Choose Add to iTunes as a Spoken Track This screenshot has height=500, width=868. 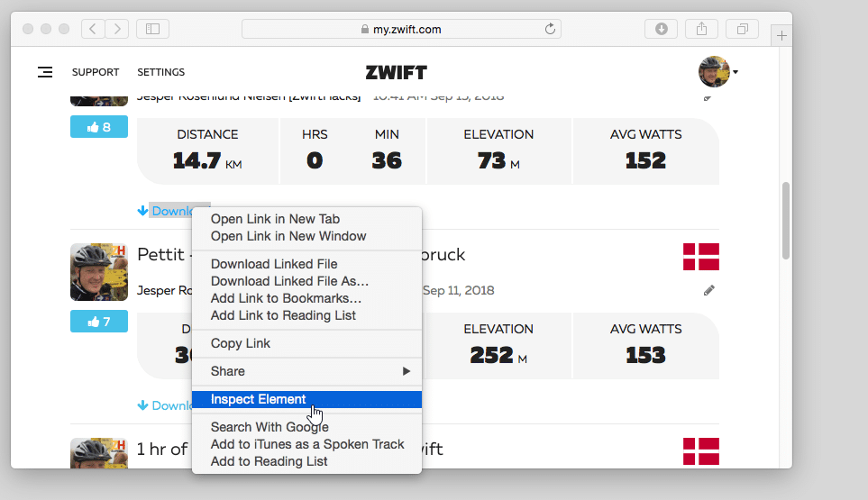306,444
